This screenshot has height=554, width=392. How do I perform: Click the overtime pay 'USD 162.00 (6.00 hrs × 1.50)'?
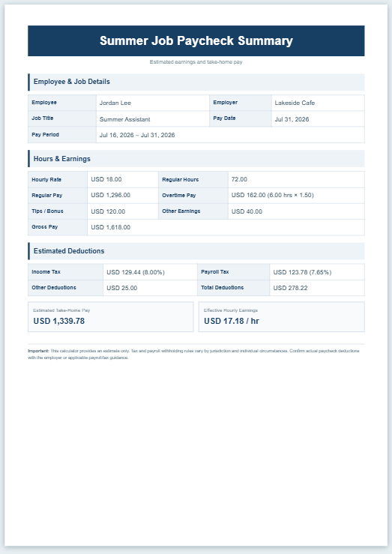pos(272,195)
